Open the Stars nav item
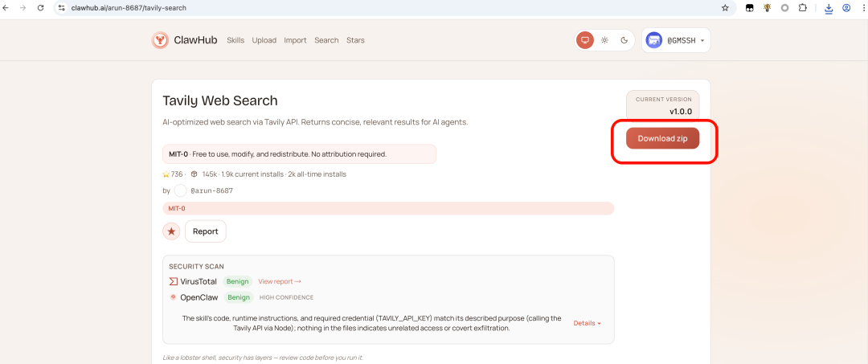This screenshot has width=868, height=364. (x=355, y=40)
